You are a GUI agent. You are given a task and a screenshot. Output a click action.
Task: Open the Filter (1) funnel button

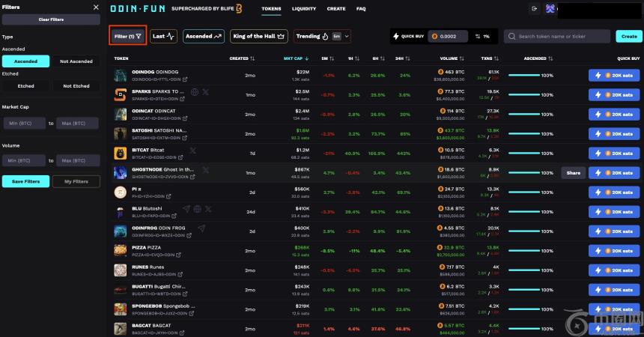point(127,36)
